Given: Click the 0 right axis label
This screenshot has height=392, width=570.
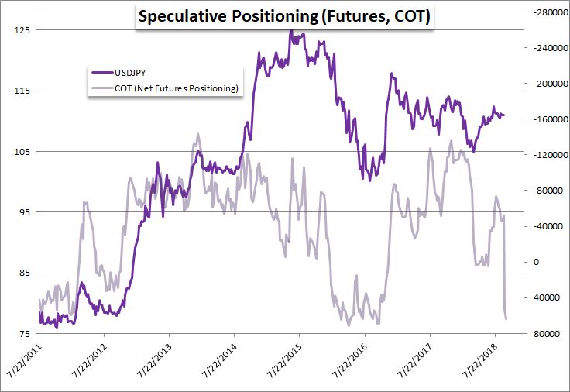Looking at the screenshot, I should click(x=536, y=262).
